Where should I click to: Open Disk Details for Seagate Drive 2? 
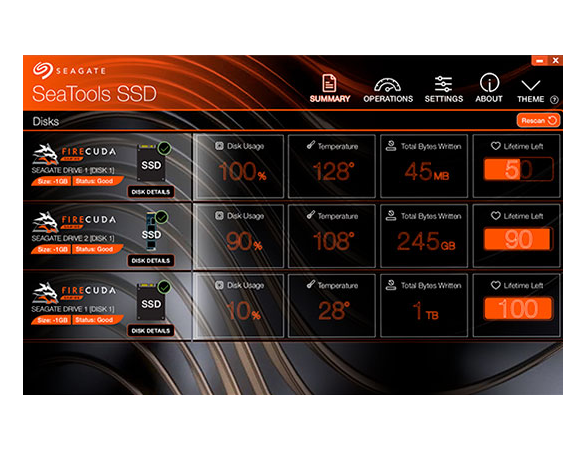[x=151, y=260]
